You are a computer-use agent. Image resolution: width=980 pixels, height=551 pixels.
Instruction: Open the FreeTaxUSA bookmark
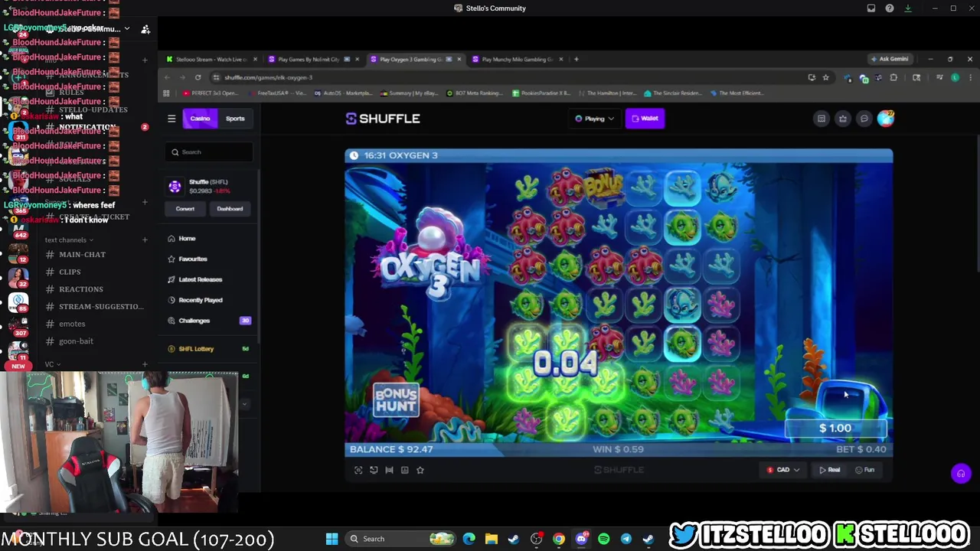276,93
